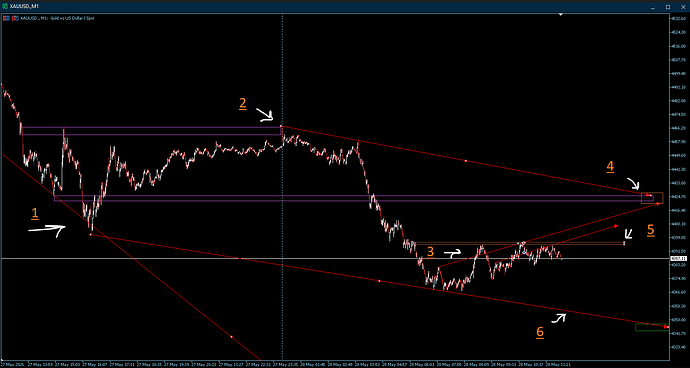Select midpoint handle of upper descending trendline
Screen dimensions: 690x368
coord(466,161)
